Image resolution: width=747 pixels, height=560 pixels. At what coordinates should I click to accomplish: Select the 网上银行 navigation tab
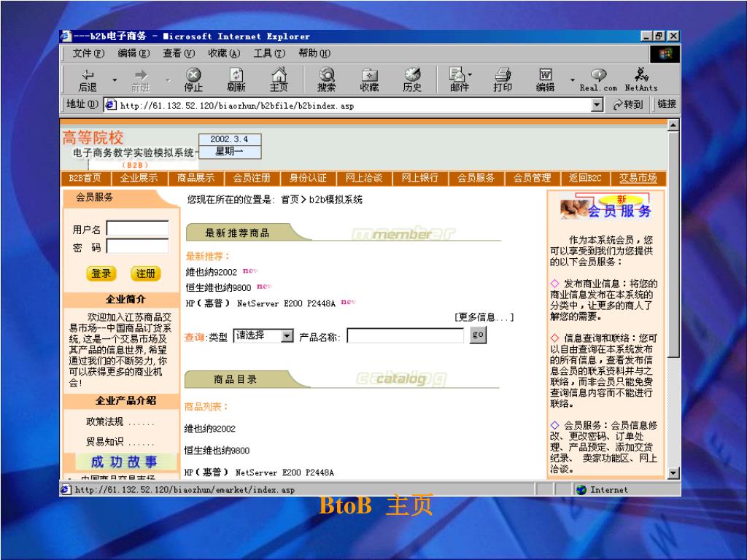(420, 178)
